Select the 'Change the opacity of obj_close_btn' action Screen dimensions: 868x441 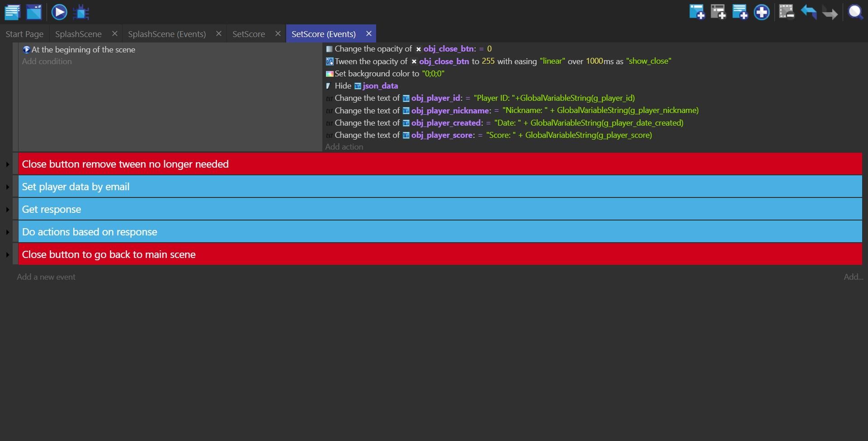coord(409,49)
